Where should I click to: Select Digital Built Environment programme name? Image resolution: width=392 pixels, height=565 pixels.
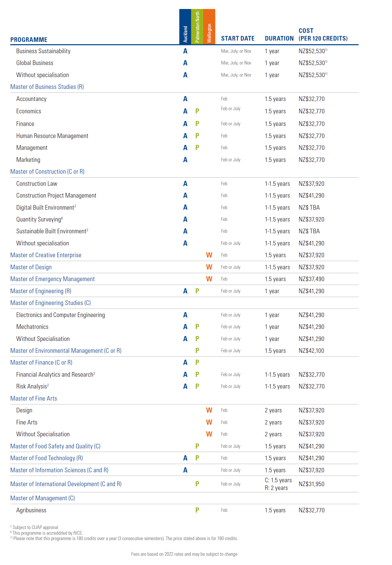click(x=46, y=208)
